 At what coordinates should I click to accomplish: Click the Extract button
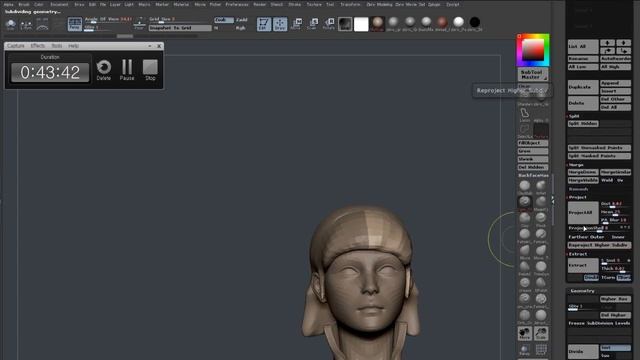tap(583, 265)
